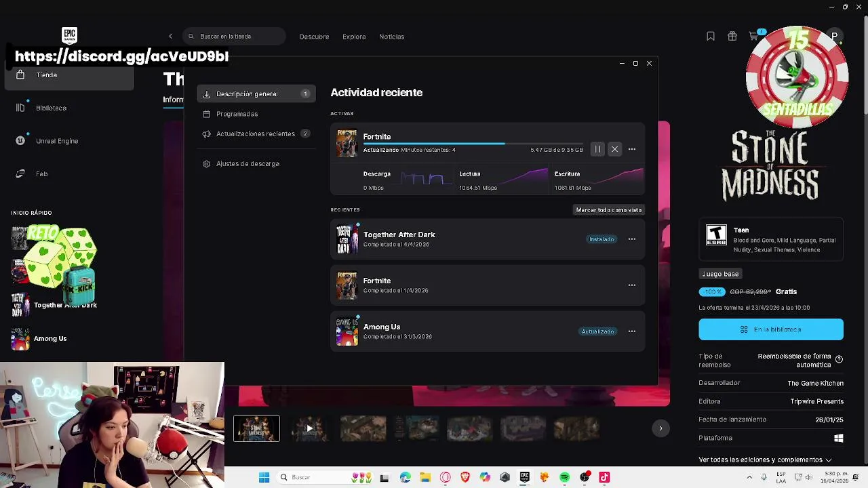Click the Fortnite title completed 1/4/2026

pyautogui.click(x=377, y=281)
